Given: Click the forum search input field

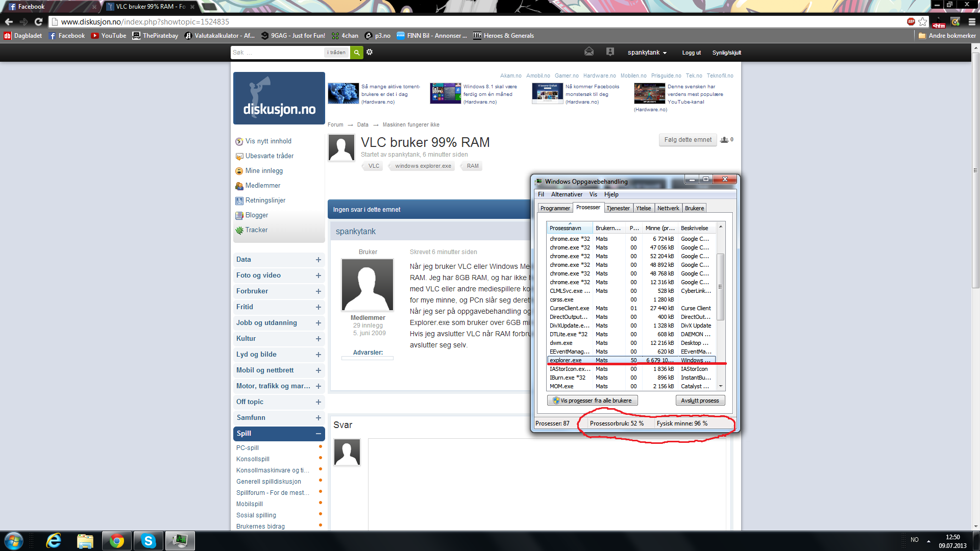Looking at the screenshot, I should [277, 53].
